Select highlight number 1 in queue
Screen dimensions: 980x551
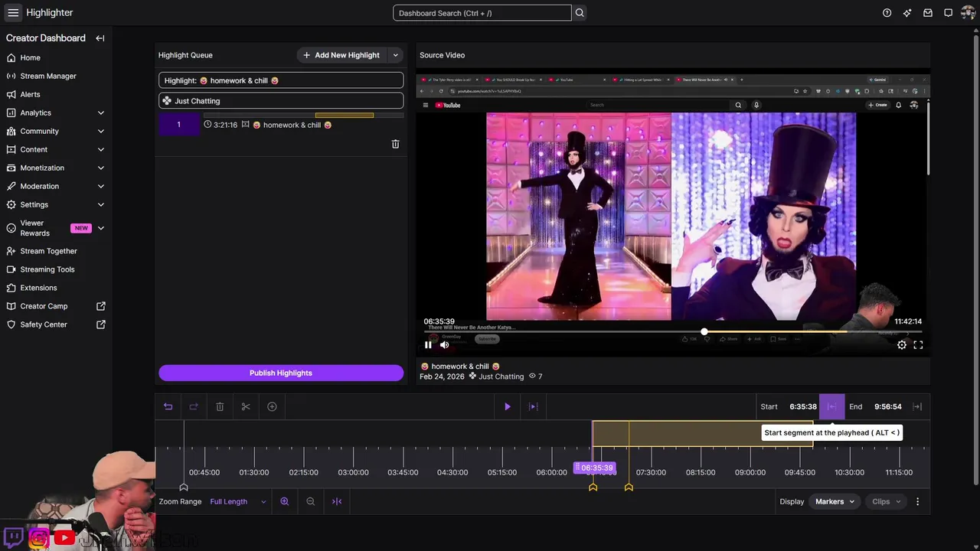[178, 125]
